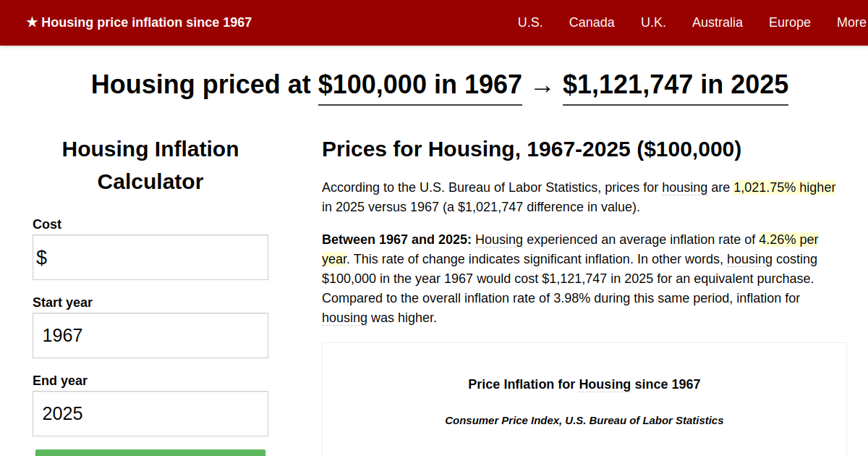
Task: Edit the underlined '$100,000 in 1967' heading value
Action: pos(420,85)
